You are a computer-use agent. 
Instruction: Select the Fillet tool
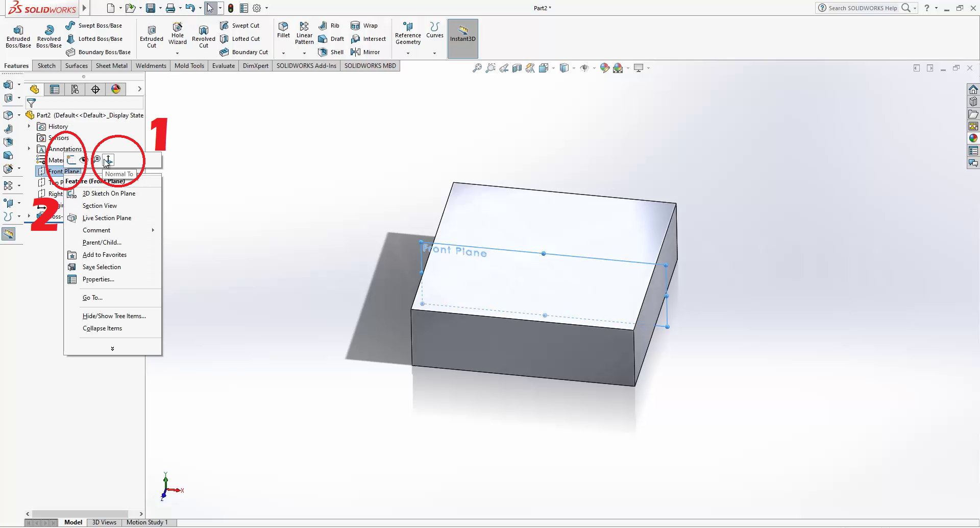[283, 30]
